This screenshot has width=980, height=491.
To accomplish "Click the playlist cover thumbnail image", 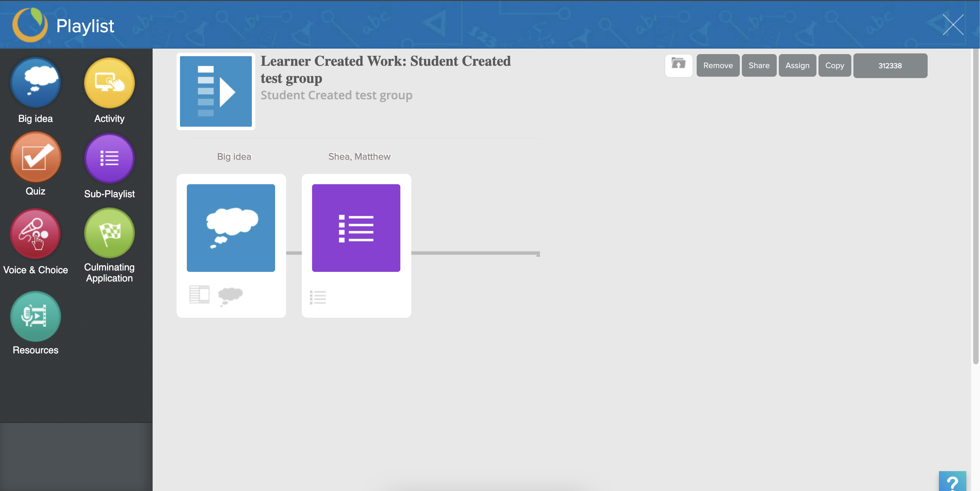I will tap(215, 91).
